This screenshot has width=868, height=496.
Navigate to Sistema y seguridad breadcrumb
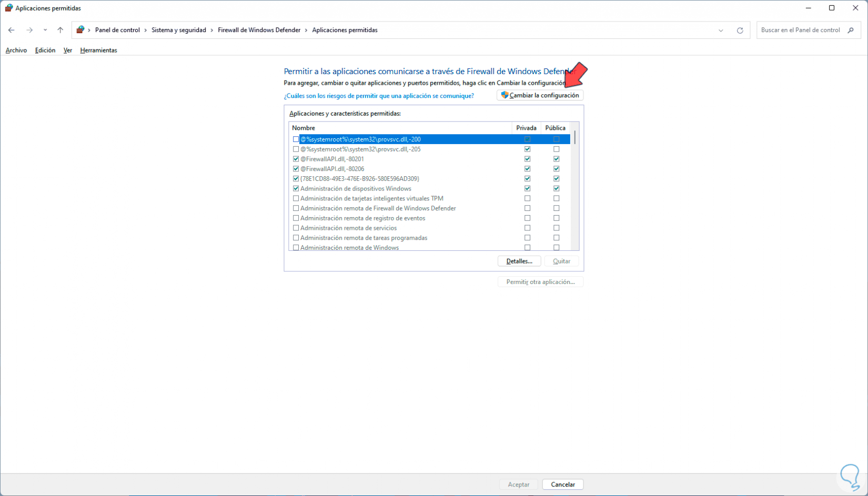[x=179, y=30]
